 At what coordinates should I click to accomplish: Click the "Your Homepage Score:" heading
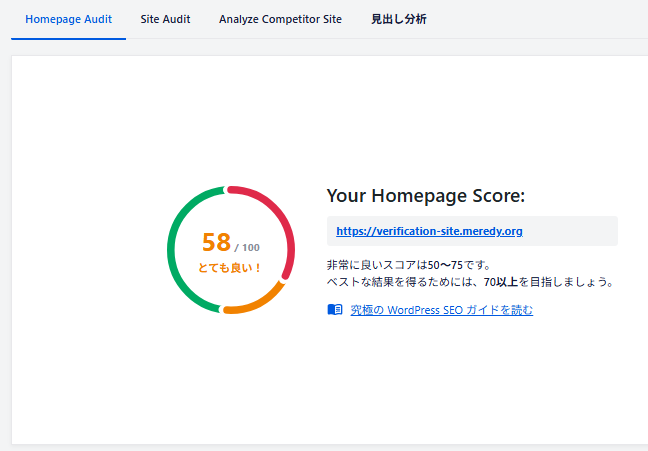tap(425, 196)
